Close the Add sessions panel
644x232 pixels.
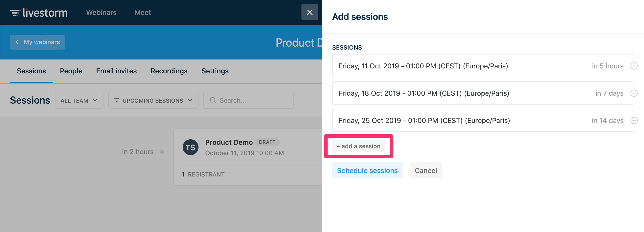tap(309, 12)
